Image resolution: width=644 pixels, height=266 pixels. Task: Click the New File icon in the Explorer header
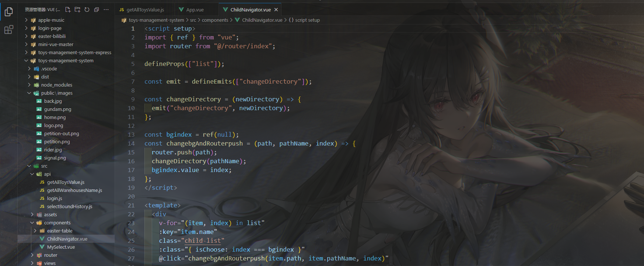click(68, 10)
